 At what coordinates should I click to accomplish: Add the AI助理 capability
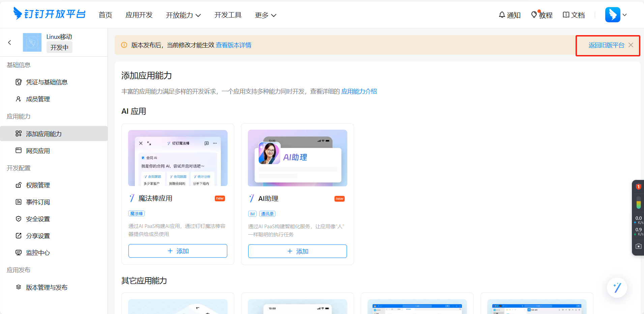(297, 251)
